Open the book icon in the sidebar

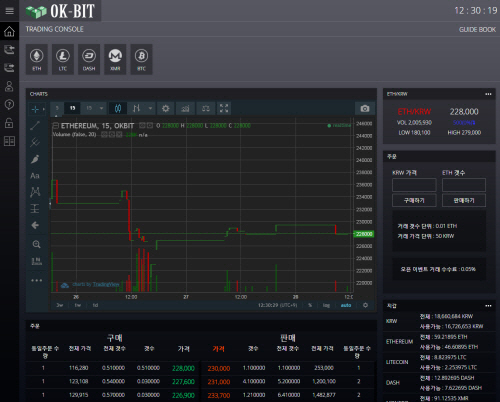9,141
